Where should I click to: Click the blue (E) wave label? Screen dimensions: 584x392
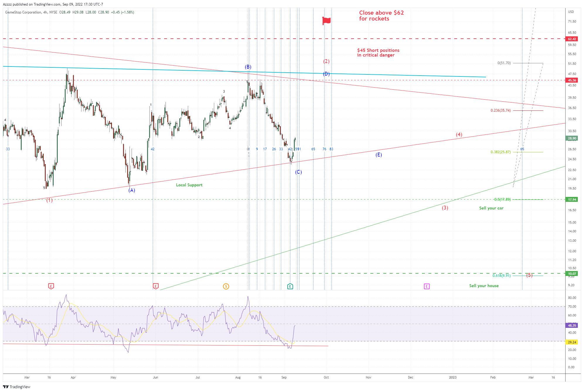379,155
